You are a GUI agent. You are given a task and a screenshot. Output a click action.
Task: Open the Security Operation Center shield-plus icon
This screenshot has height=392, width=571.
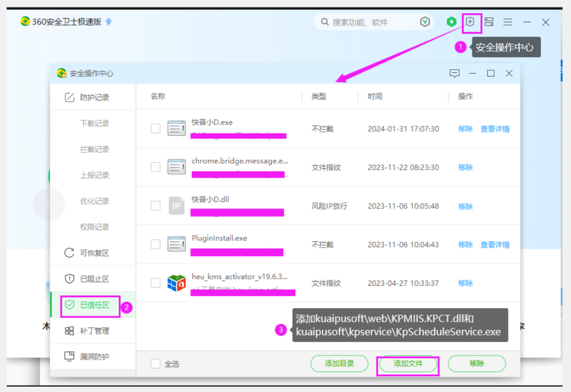tap(470, 22)
